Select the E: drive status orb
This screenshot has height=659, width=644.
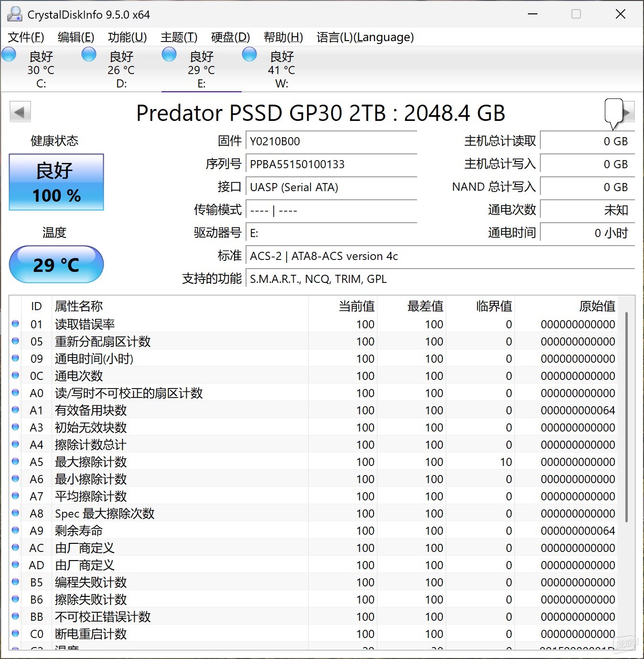coord(169,54)
